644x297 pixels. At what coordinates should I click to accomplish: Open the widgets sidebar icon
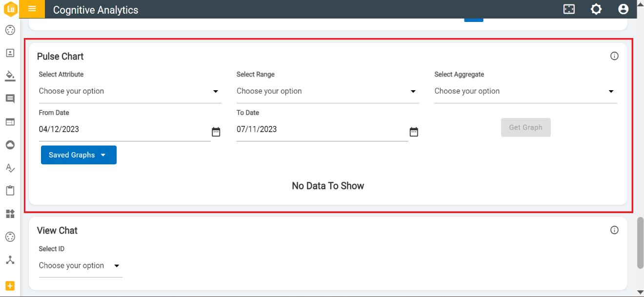[x=10, y=214]
